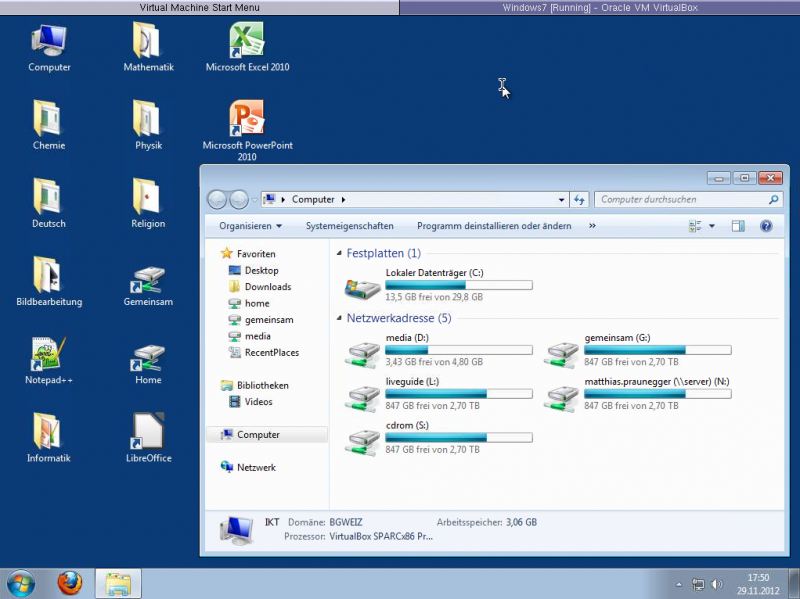Open the Mathematik folder on desktop
800x599 pixels.
pyautogui.click(x=148, y=48)
